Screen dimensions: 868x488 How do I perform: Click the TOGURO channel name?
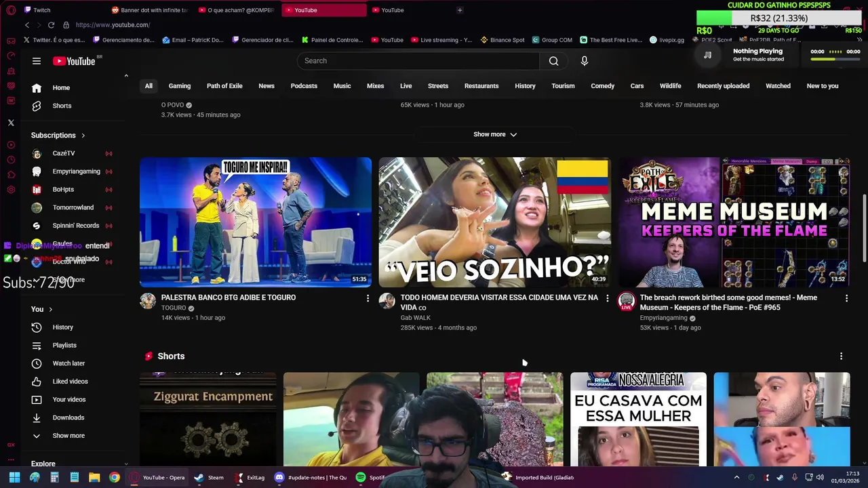(x=174, y=308)
